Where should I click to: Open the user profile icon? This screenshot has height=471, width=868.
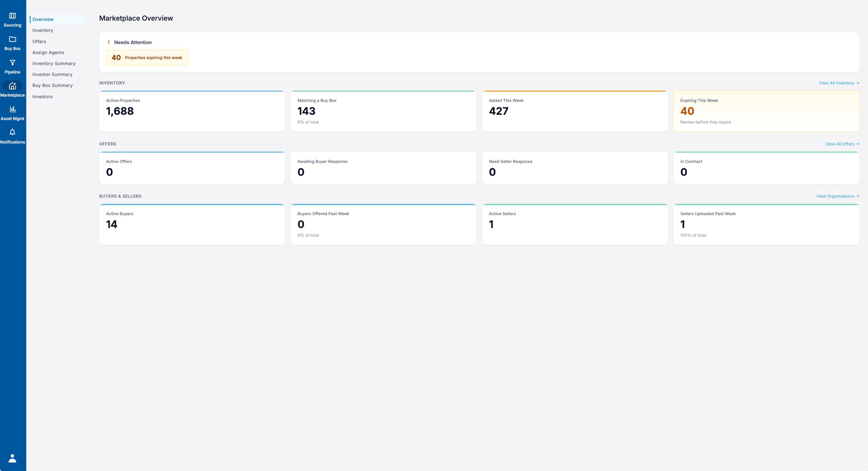[13, 458]
